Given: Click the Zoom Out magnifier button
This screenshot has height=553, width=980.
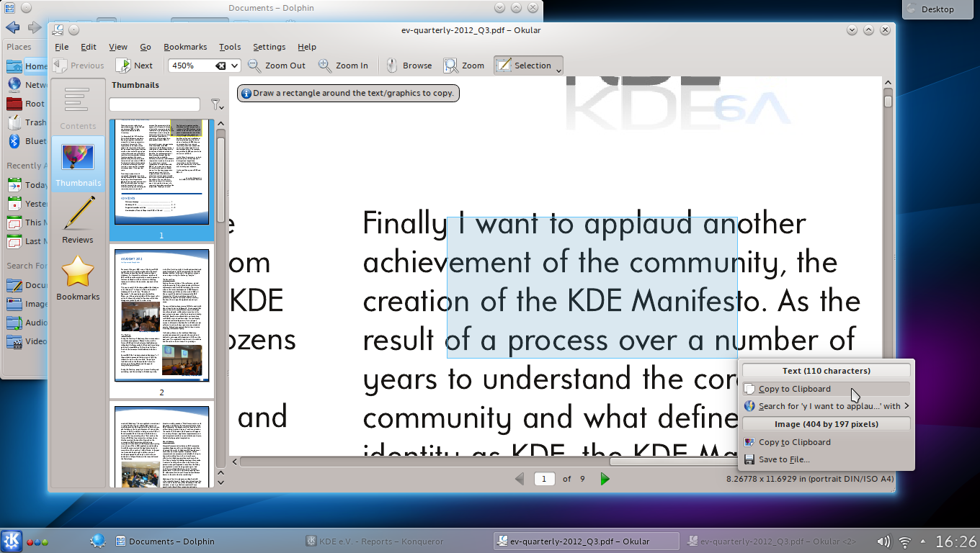Looking at the screenshot, I should coord(277,66).
